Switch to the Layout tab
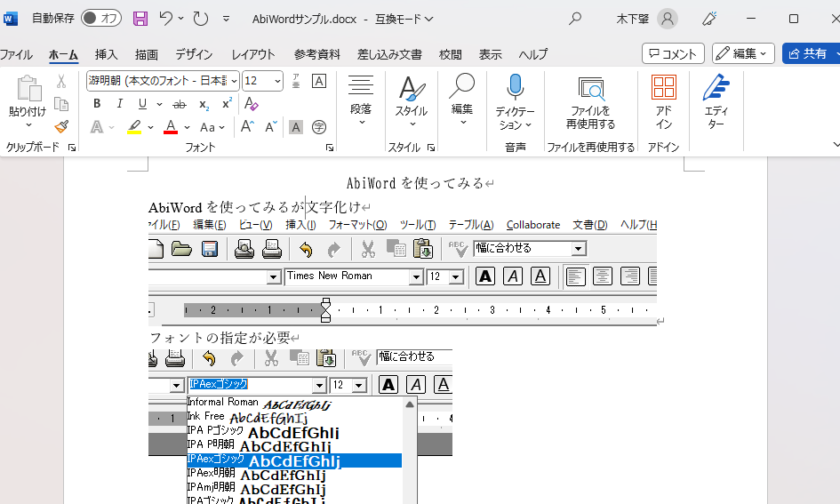Screen dimensions: 840x504 [x=252, y=54]
